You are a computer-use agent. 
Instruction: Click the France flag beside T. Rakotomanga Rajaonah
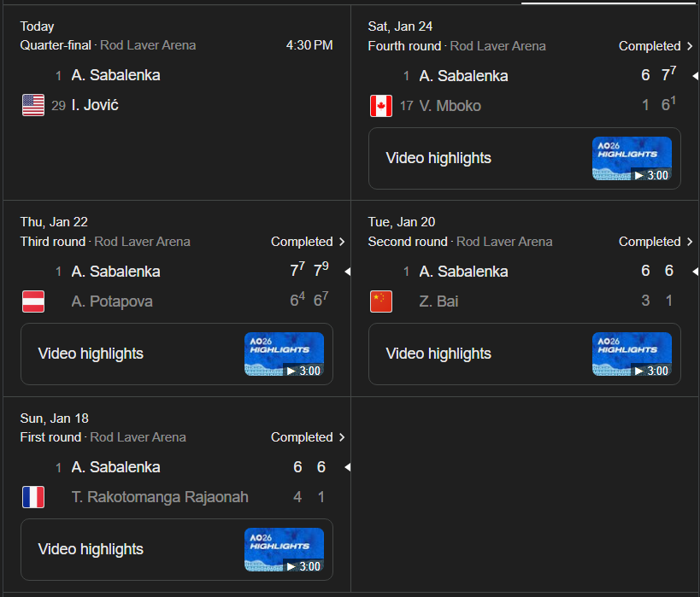(x=32, y=497)
